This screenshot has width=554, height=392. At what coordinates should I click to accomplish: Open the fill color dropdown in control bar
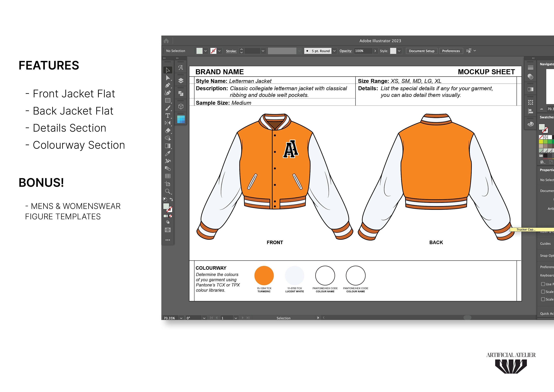pos(206,51)
